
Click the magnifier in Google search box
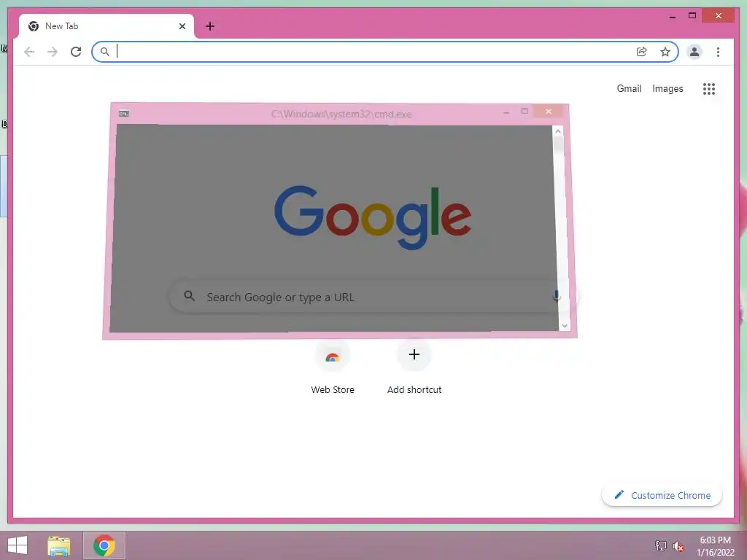[x=189, y=296]
